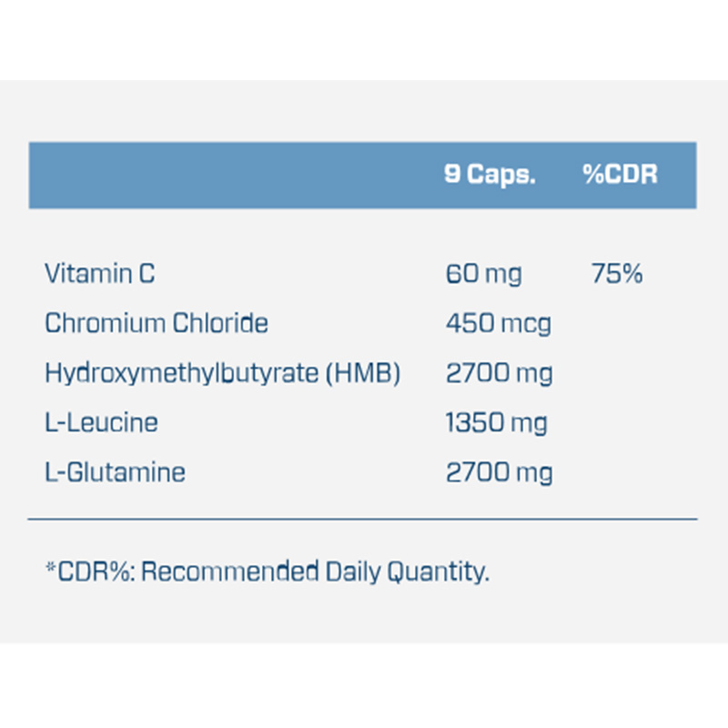Click the '%CDR' column header
The image size is (728, 728).
pos(620,175)
